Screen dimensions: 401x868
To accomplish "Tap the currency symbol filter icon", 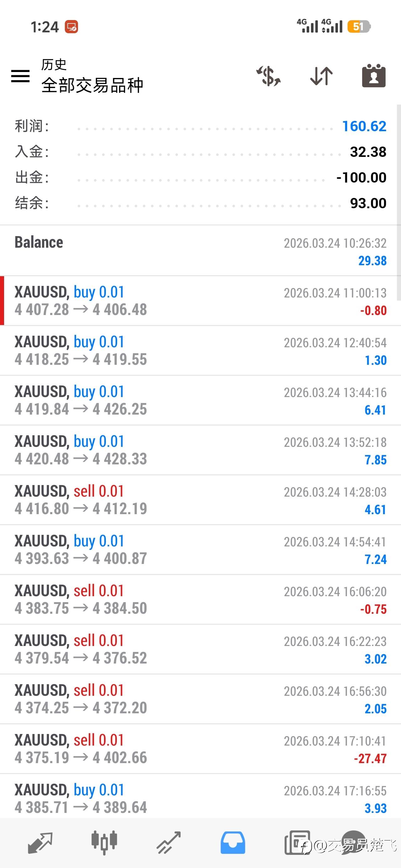I will tap(268, 76).
